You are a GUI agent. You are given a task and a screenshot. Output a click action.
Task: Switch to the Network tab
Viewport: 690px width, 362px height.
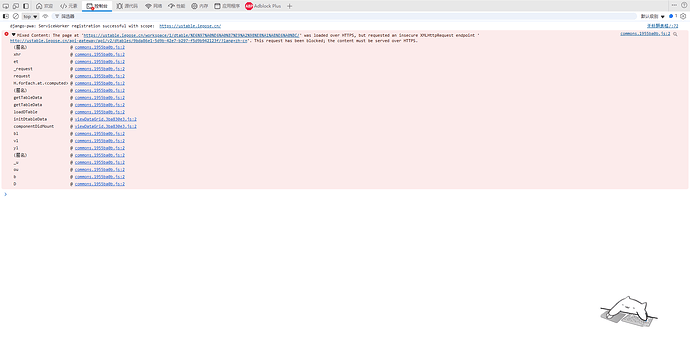(x=154, y=6)
